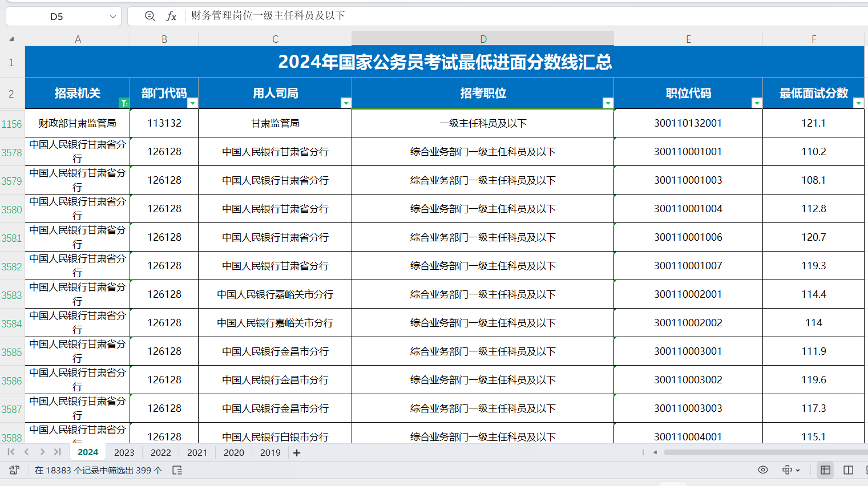This screenshot has width=868, height=486.
Task: Switch to page layout view icon
Action: [849, 470]
